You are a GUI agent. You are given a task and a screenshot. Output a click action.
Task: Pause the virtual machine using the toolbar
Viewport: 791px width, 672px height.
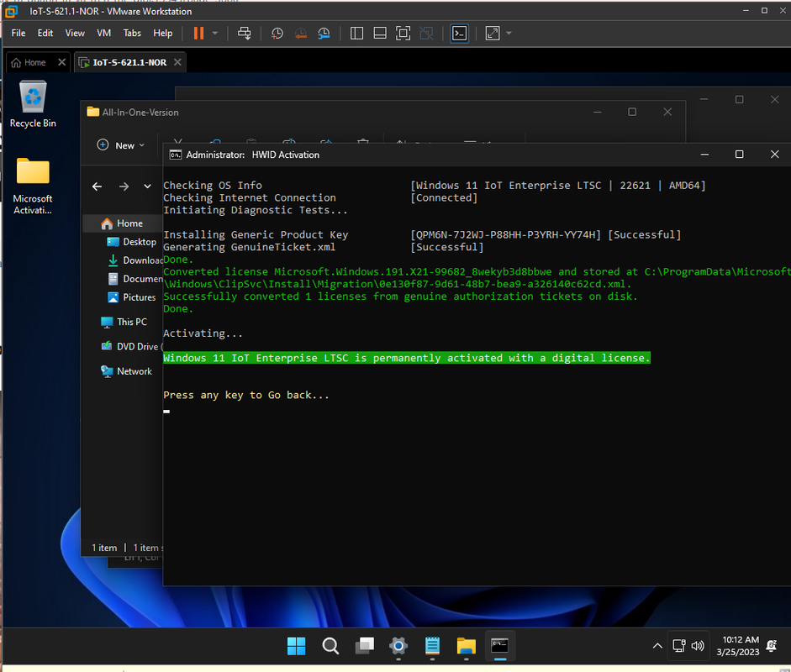pos(198,33)
